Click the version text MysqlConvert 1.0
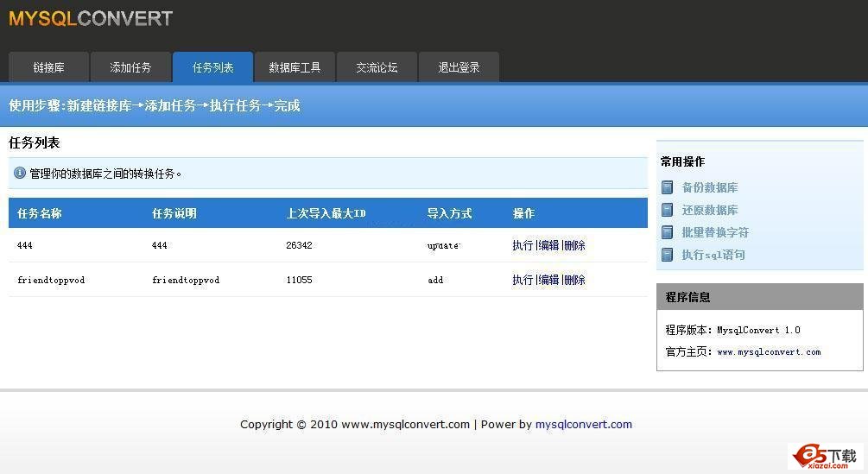The image size is (868, 474). click(758, 330)
